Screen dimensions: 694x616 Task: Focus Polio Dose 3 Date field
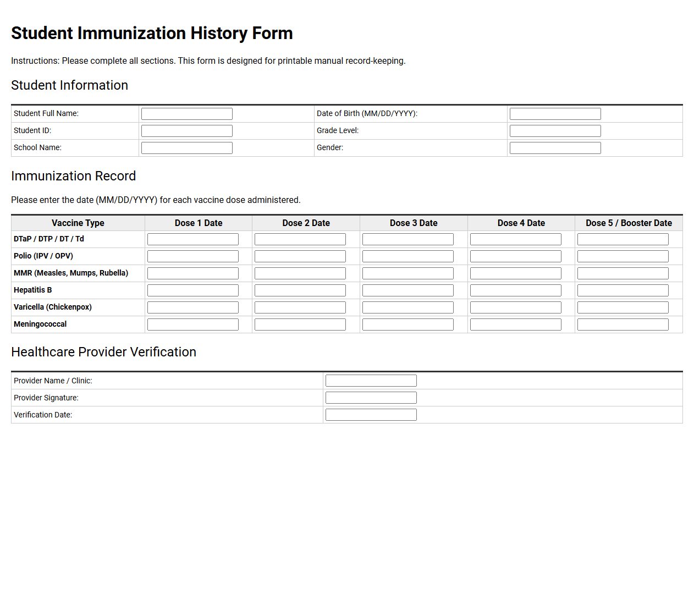pos(408,256)
